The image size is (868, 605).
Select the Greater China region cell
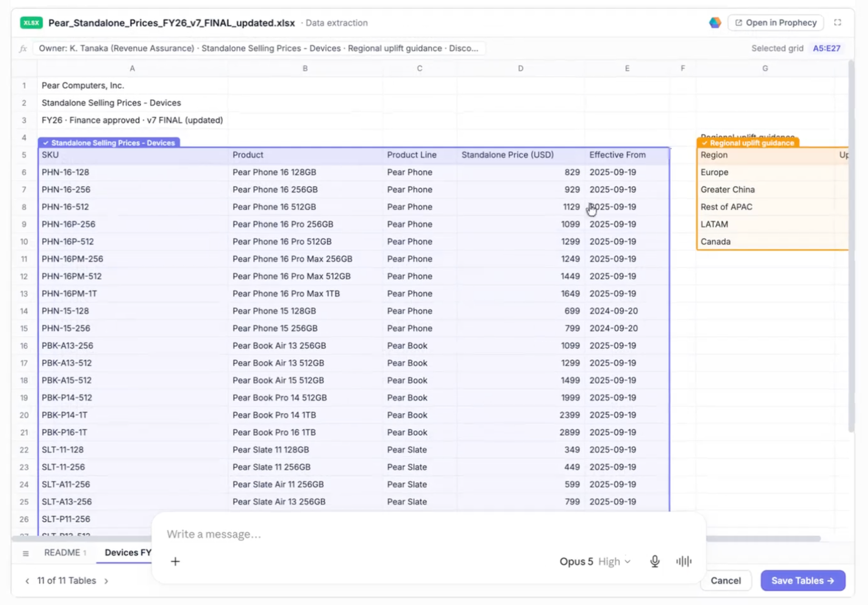pos(766,190)
